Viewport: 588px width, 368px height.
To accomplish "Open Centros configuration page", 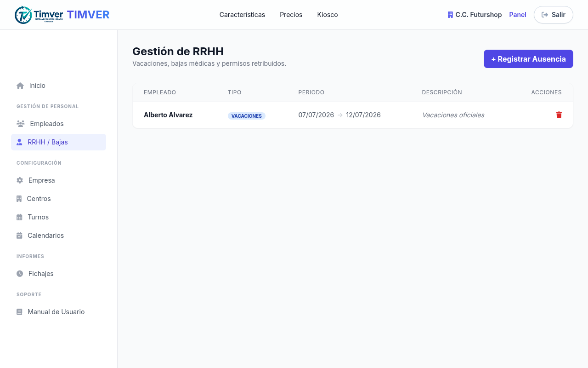I will point(58,199).
